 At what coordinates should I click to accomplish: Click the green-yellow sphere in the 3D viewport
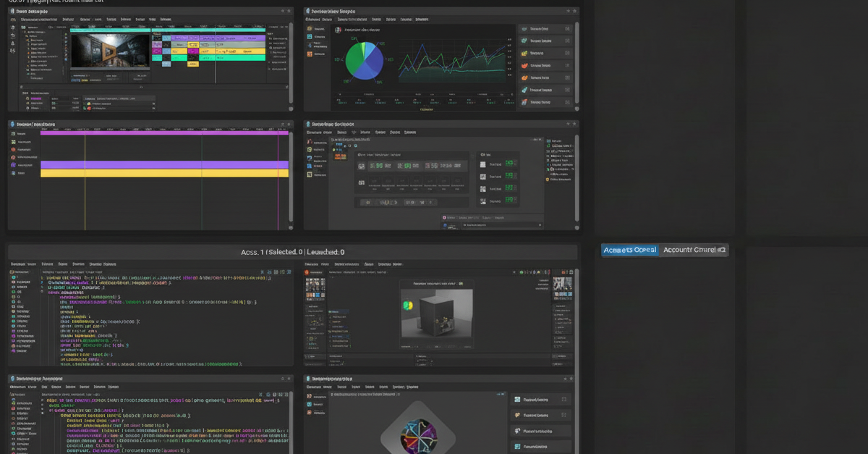pyautogui.click(x=407, y=305)
